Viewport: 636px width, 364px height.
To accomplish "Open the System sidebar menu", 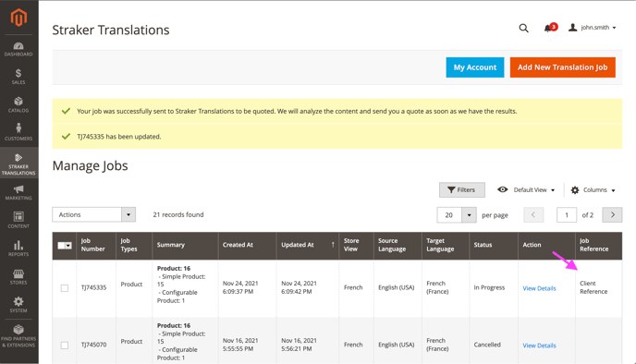I will (18, 305).
